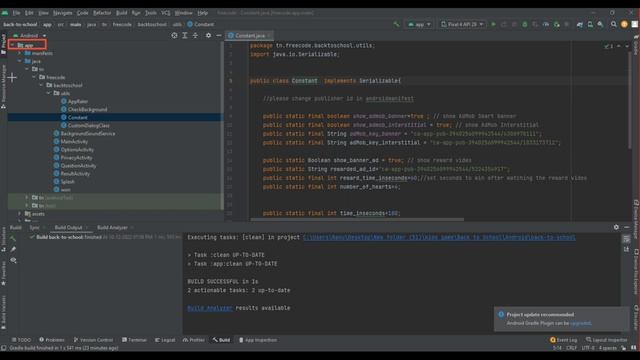This screenshot has height=360, width=640.
Task: Click the Stop run icon in toolbar
Action: point(567,24)
